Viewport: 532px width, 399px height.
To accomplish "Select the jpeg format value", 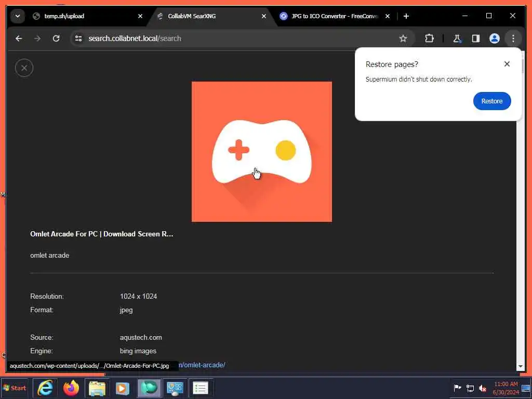I will (x=126, y=310).
